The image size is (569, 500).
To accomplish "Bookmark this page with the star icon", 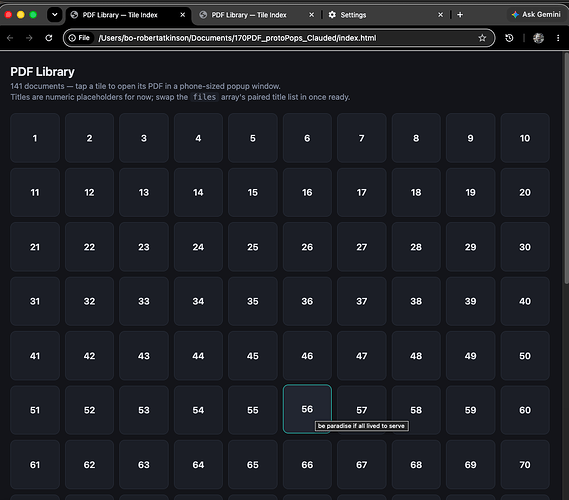I will [482, 38].
